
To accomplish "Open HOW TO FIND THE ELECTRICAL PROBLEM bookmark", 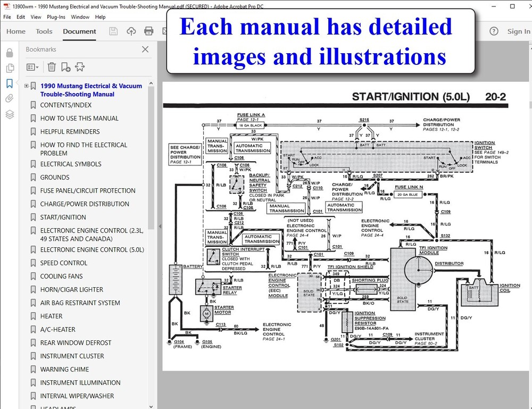I will pos(84,149).
